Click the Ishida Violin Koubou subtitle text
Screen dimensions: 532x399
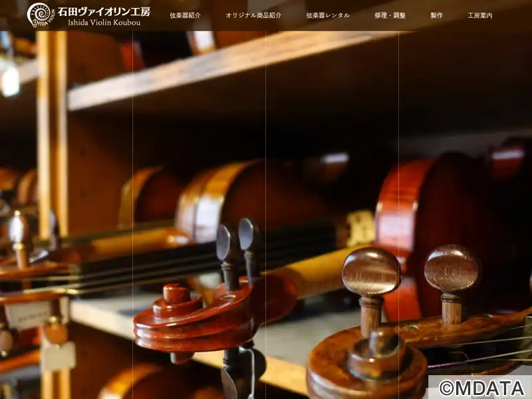pos(104,23)
